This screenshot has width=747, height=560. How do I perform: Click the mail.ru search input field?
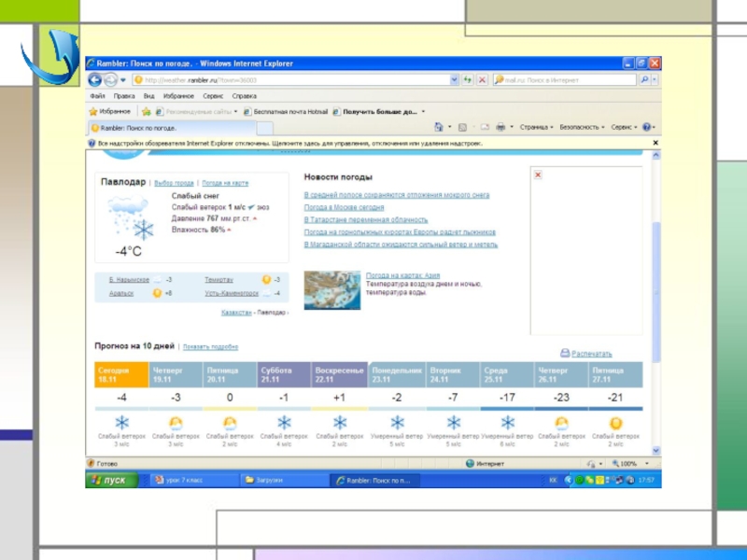click(x=565, y=80)
